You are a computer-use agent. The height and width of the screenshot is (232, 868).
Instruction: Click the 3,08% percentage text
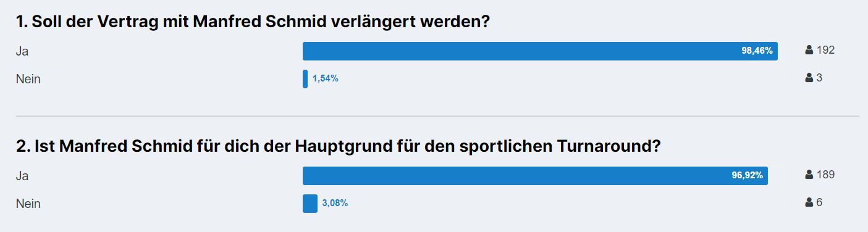pyautogui.click(x=335, y=204)
